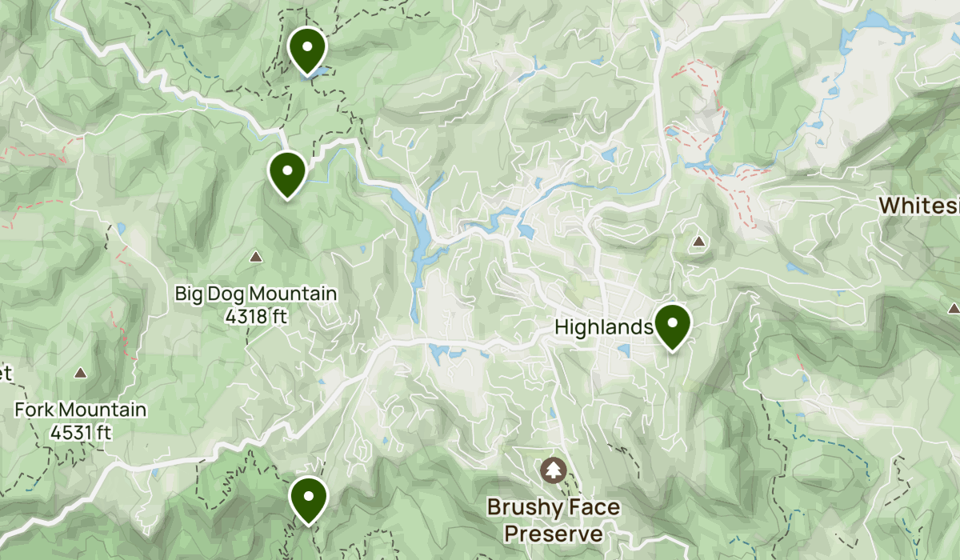Click the partially visible Whitesi label
960x560 pixels.
click(x=919, y=206)
